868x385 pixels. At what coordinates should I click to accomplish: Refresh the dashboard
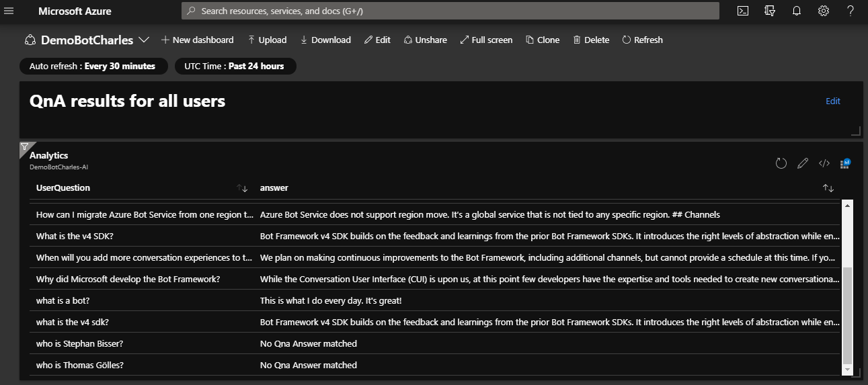click(643, 40)
